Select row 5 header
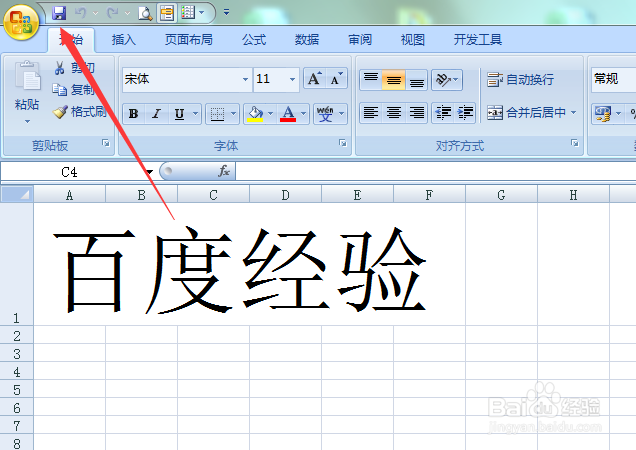The width and height of the screenshot is (636, 450). tap(17, 390)
